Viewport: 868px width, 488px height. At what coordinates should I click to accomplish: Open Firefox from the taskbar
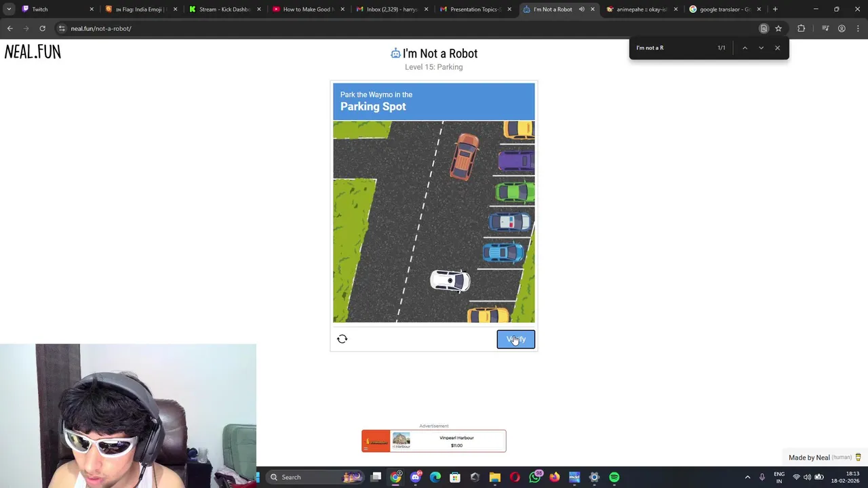[555, 477]
